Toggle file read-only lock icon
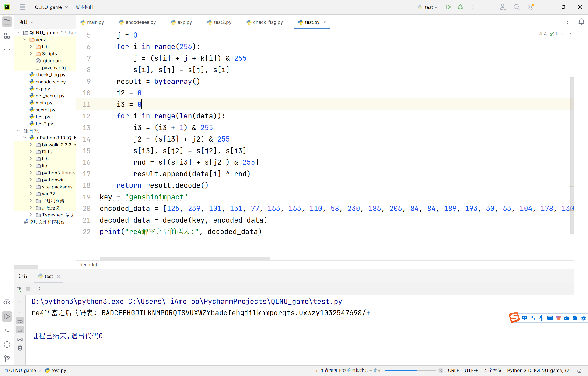Screen dimensions: 588x376 click(x=580, y=371)
